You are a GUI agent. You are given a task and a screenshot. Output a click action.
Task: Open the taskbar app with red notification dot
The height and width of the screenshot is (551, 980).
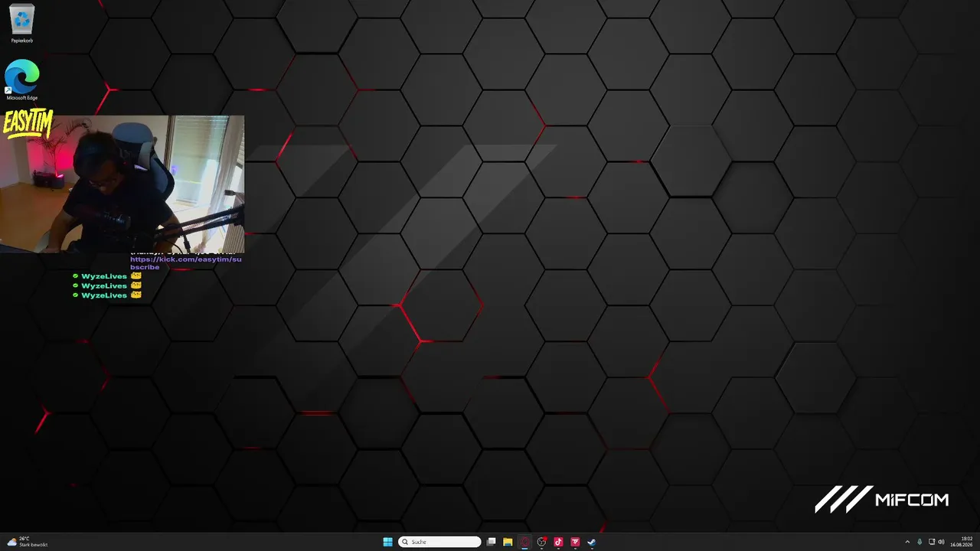tap(542, 542)
